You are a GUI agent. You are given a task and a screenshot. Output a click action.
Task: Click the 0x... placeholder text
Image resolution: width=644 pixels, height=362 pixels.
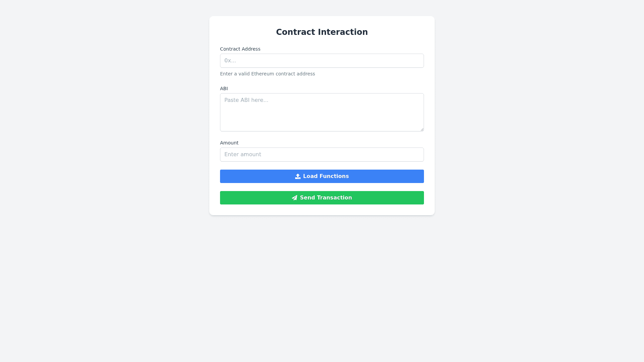pos(230,61)
